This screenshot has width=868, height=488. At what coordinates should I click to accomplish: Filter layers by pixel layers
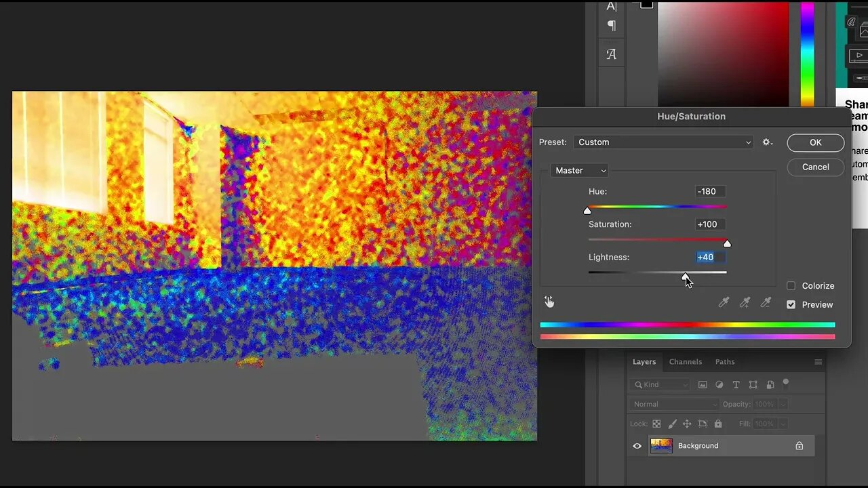(703, 385)
